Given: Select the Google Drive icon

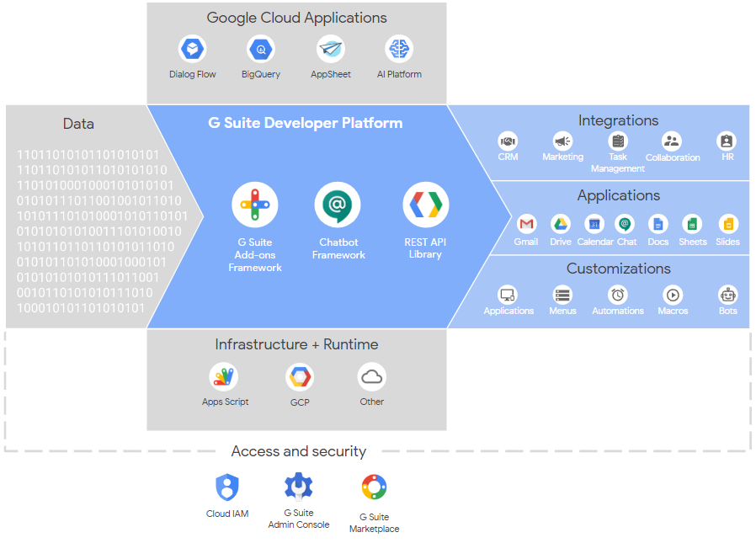Looking at the screenshot, I should [x=561, y=224].
